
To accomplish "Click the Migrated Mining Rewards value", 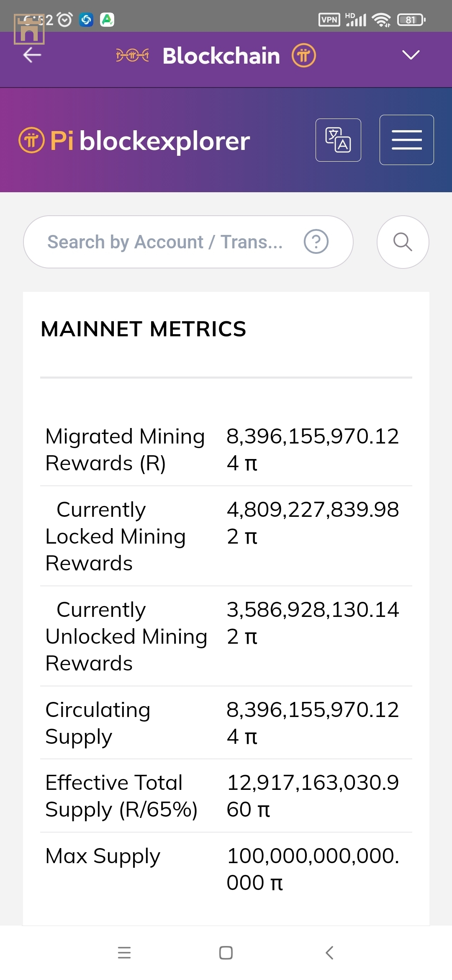I will tap(312, 449).
